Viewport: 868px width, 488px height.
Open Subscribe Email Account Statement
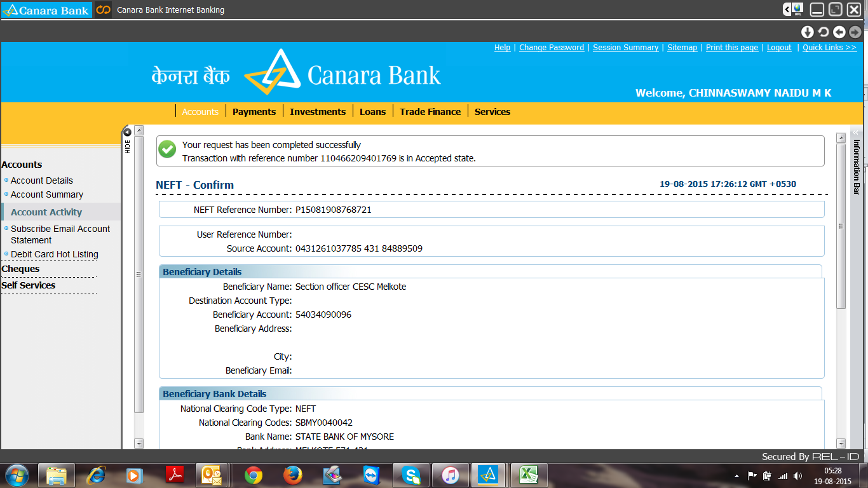(x=60, y=234)
